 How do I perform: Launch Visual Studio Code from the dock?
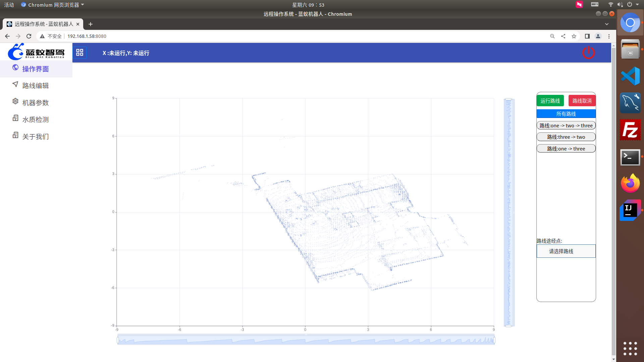click(x=630, y=76)
